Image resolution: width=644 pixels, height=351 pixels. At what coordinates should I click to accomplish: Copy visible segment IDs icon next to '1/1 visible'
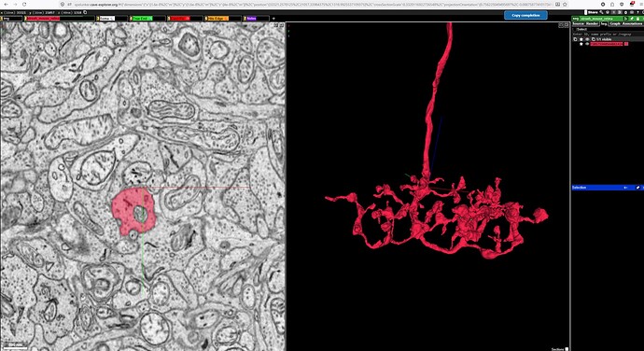coord(594,39)
